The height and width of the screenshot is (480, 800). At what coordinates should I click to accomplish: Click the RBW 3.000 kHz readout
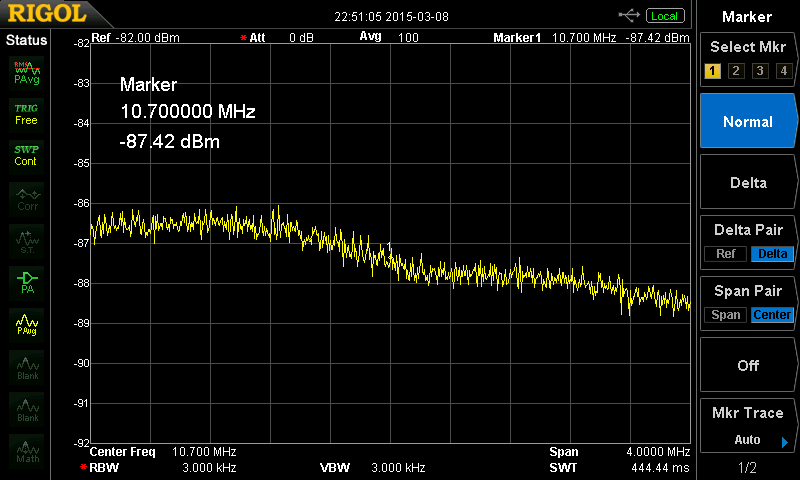158,467
